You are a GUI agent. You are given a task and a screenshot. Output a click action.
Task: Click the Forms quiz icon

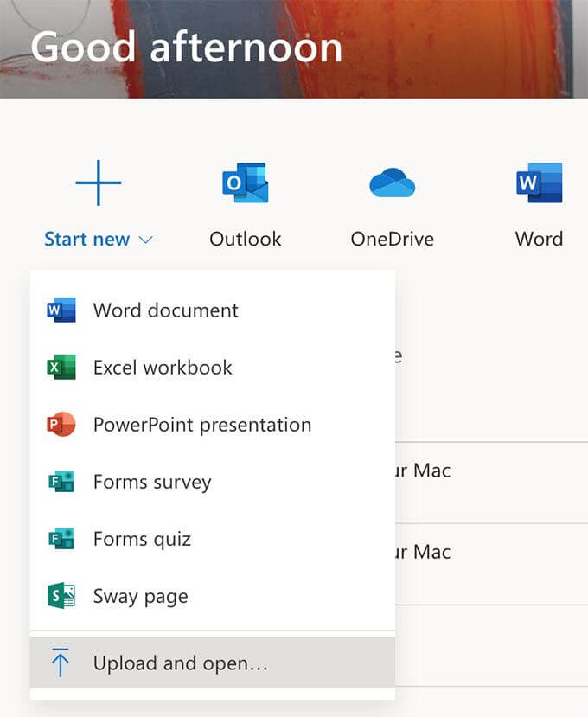(61, 539)
